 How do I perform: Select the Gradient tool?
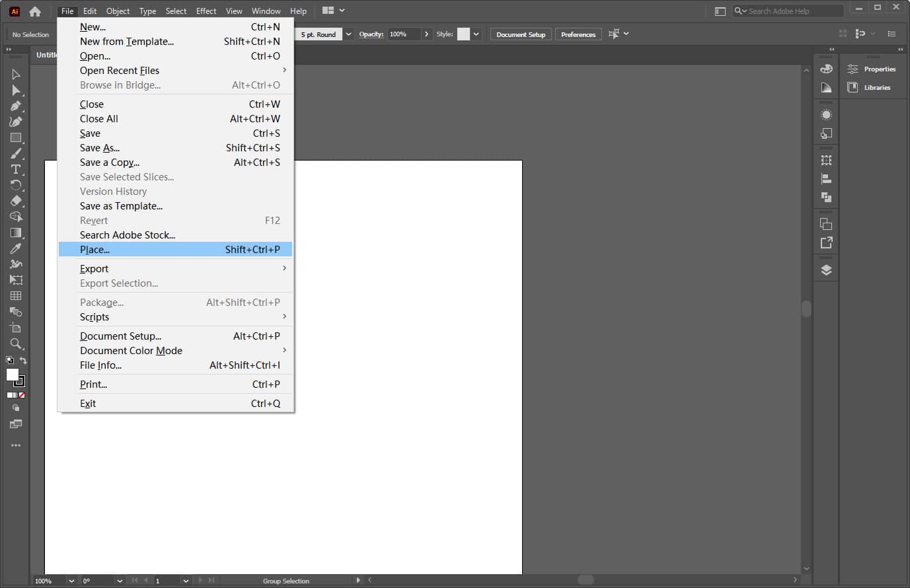16,233
